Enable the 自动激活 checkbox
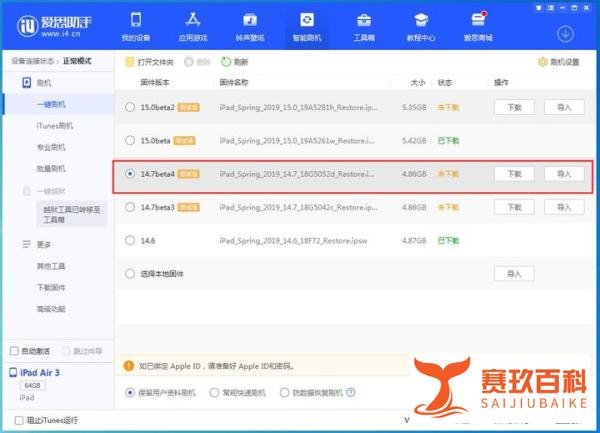 tap(14, 351)
